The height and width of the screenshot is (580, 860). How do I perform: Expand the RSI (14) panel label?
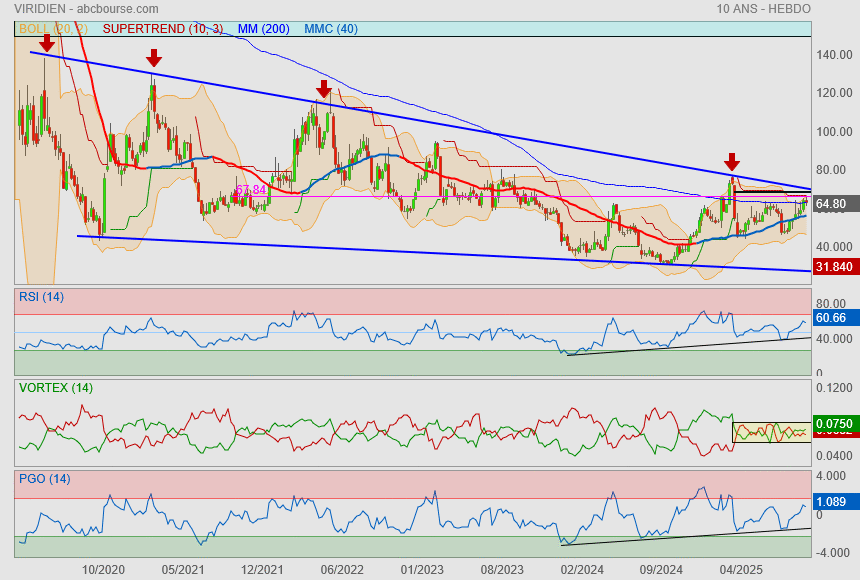coord(41,296)
